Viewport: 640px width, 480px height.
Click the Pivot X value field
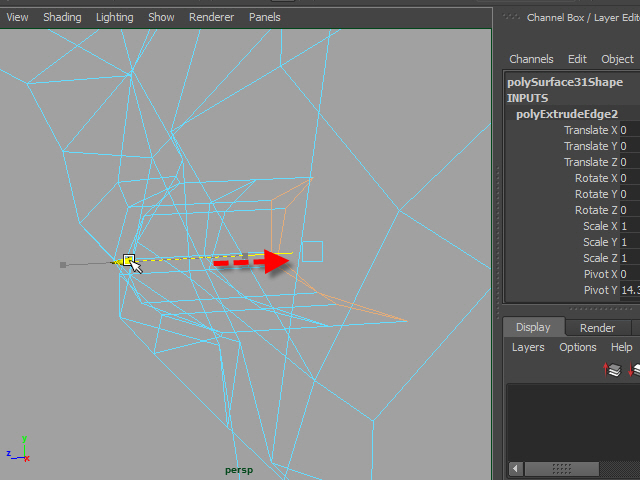click(630, 274)
